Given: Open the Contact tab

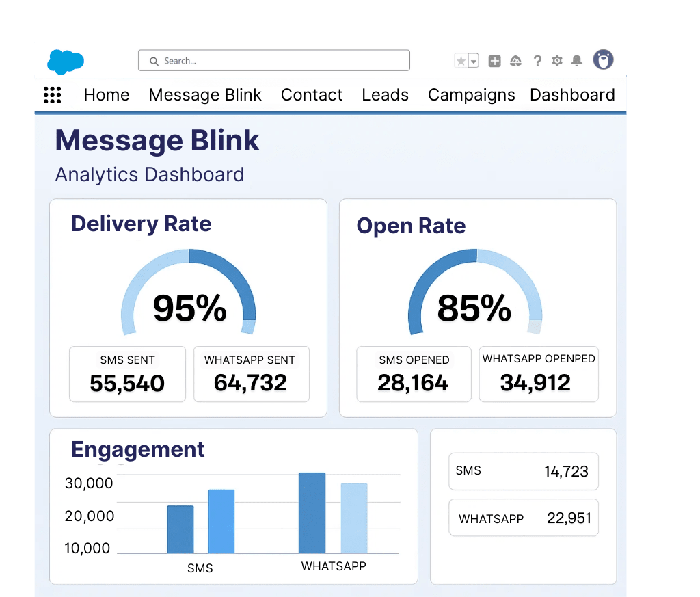Looking at the screenshot, I should (312, 95).
